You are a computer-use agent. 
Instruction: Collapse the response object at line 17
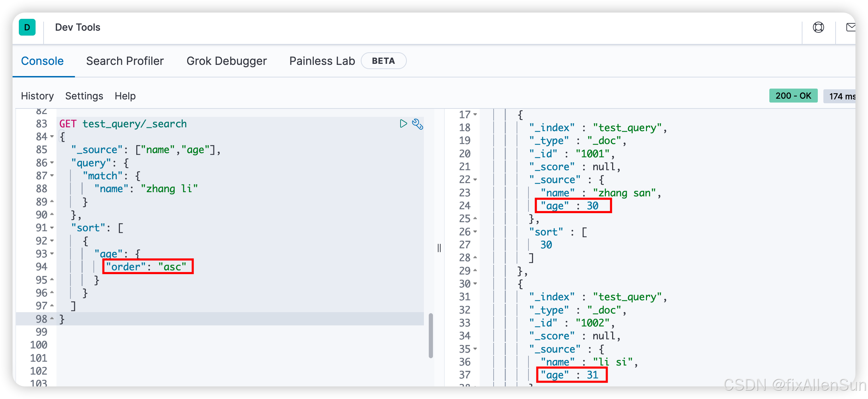coord(475,115)
